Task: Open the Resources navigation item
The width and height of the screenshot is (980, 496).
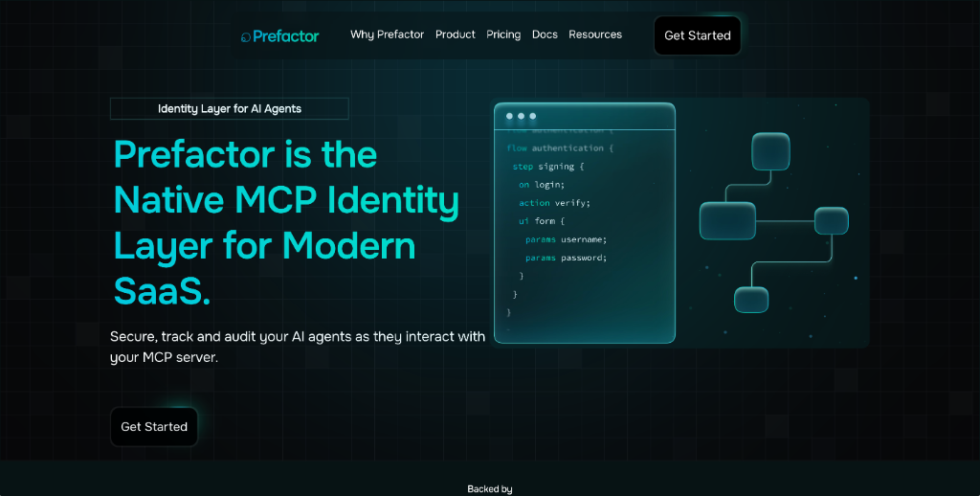Action: tap(595, 34)
